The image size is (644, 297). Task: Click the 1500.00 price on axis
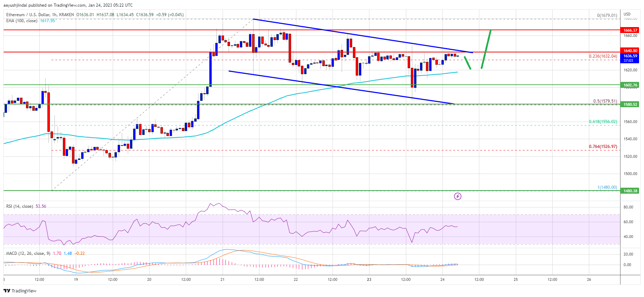(x=630, y=174)
